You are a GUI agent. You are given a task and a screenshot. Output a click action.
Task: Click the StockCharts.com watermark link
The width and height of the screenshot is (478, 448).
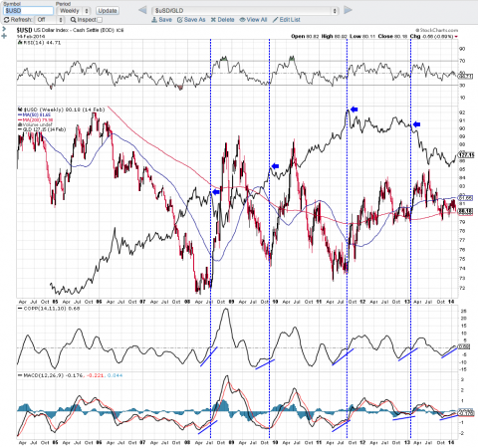437,30
